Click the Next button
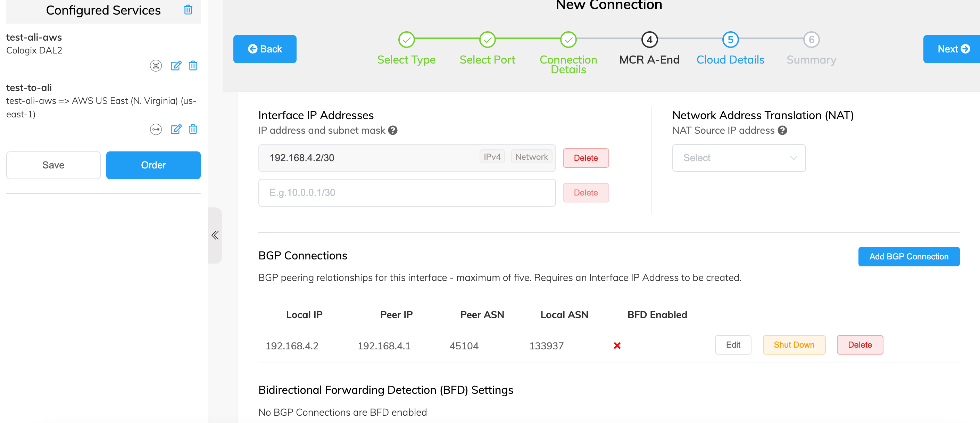This screenshot has width=980, height=423. pyautogui.click(x=952, y=49)
